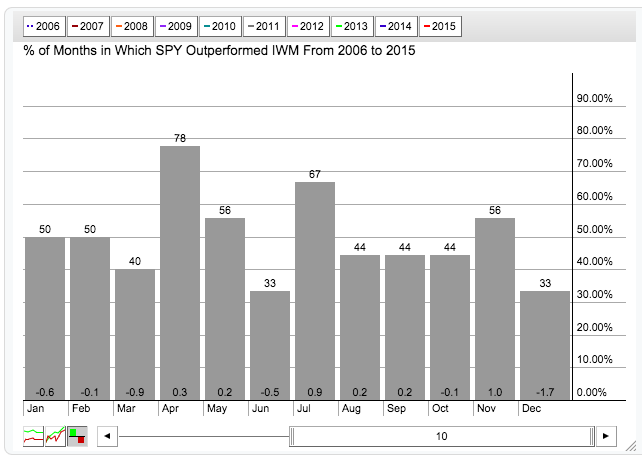
Task: Click the January bar labeled 50
Action: [x=45, y=318]
